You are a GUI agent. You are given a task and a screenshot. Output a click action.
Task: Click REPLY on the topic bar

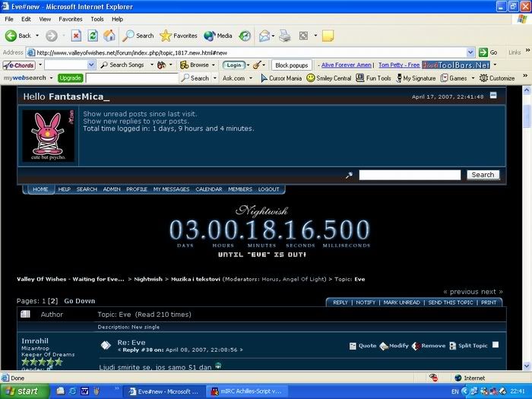click(x=340, y=302)
